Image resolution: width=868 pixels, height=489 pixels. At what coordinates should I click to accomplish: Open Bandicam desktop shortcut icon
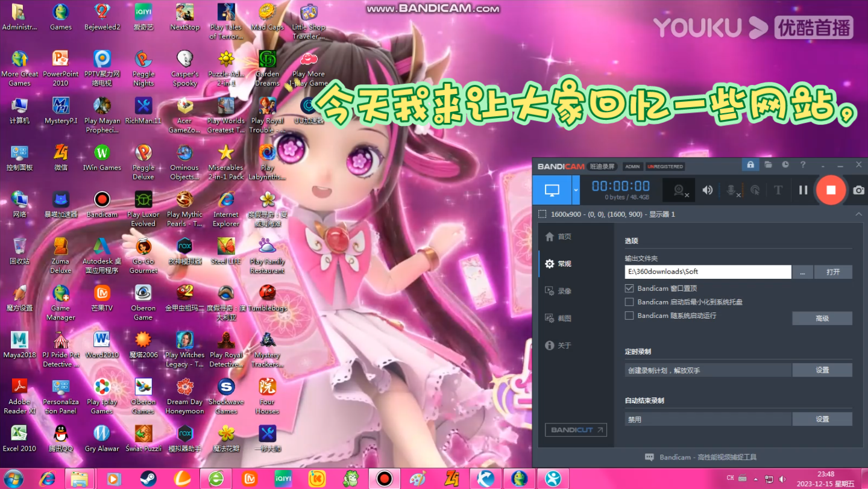click(102, 204)
